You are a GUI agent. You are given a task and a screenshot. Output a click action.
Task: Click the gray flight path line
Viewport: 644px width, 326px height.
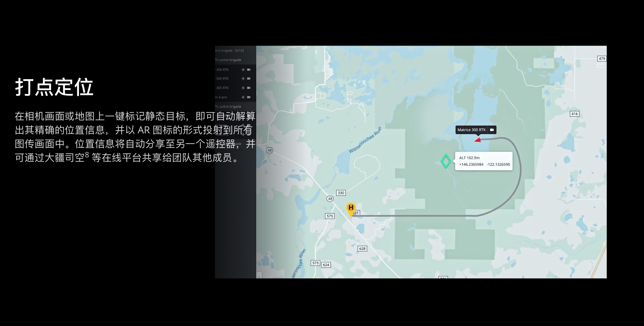tap(425, 216)
